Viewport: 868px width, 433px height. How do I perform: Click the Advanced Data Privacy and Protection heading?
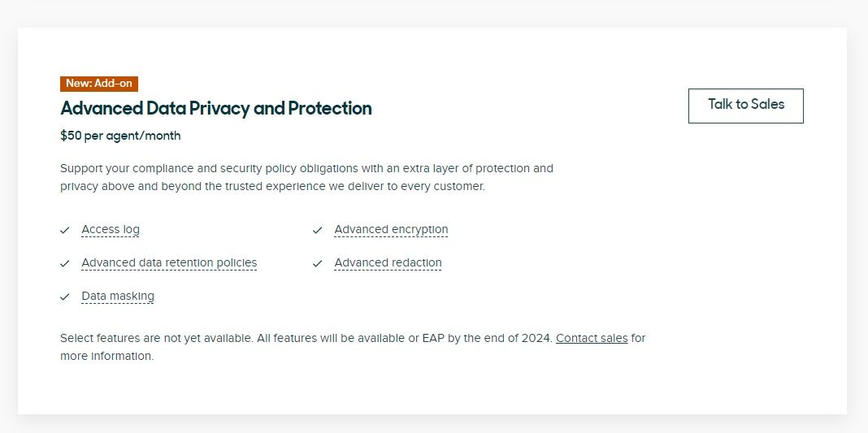coord(216,109)
